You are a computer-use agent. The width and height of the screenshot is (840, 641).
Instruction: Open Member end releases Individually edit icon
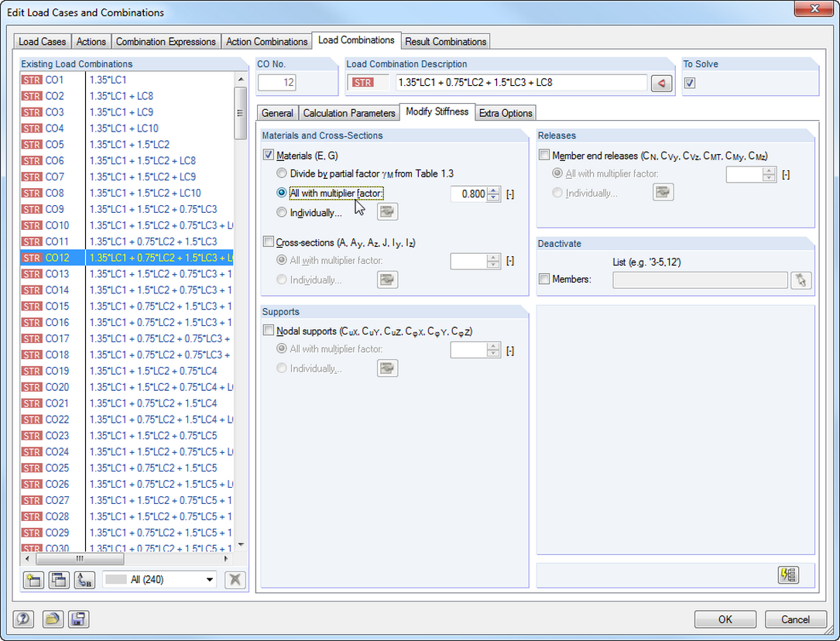(663, 192)
